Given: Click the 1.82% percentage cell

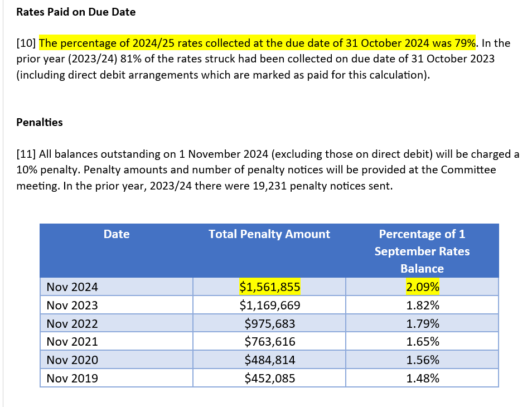Looking at the screenshot, I should point(422,306).
